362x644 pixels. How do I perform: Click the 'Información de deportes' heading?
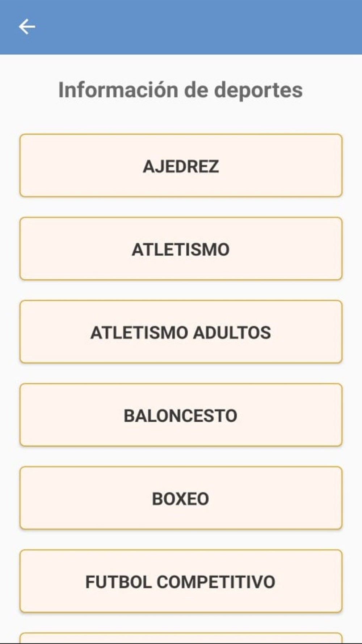coord(181,90)
